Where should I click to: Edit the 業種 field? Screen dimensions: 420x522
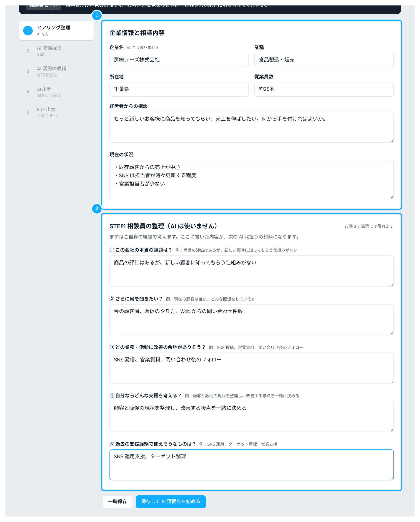pyautogui.click(x=324, y=60)
